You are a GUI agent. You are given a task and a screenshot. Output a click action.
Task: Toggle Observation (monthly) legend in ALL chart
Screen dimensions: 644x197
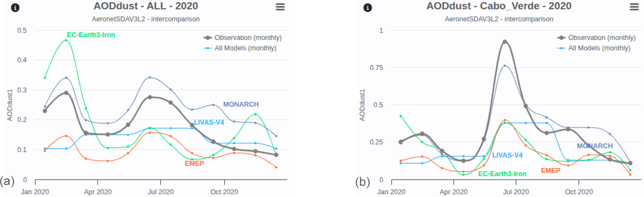pyautogui.click(x=248, y=38)
